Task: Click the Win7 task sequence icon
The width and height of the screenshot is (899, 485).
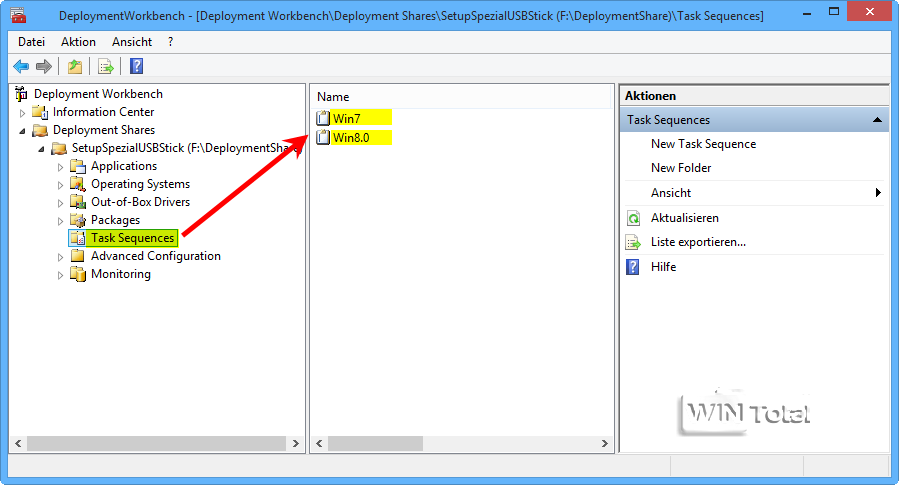Action: 323,118
